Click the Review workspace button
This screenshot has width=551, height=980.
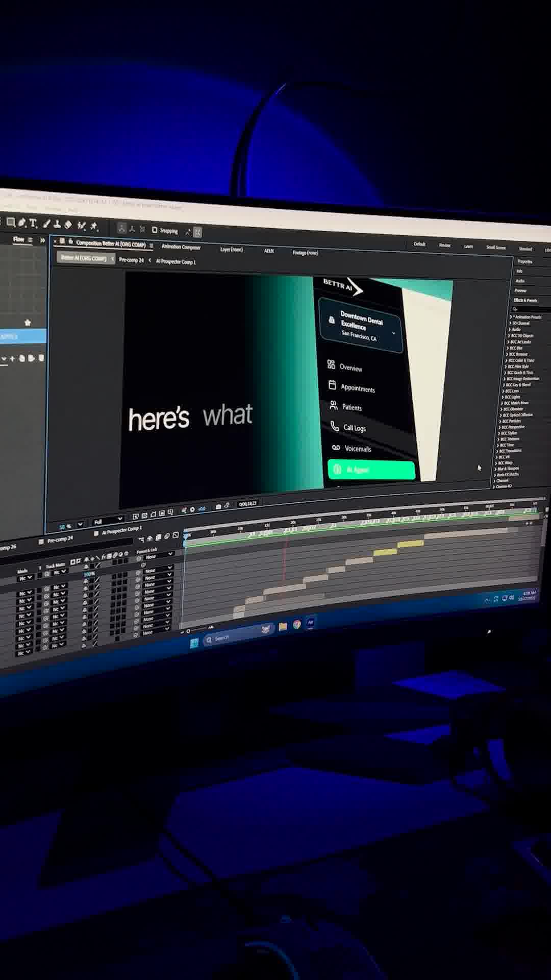(x=445, y=246)
